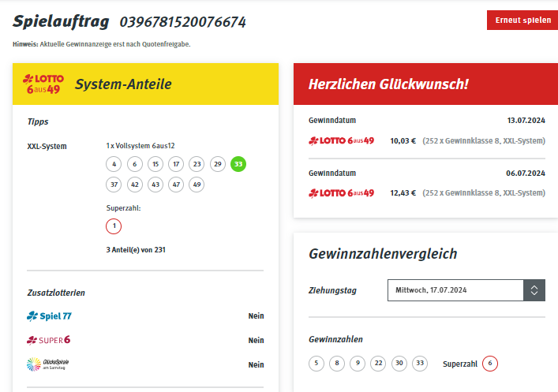
Task: Select tip number ball 43
Action: click(x=155, y=185)
